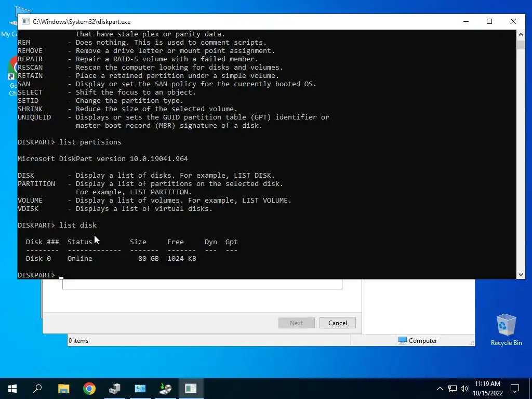Click the SAN command line
The width and height of the screenshot is (532, 399).
coord(167,84)
